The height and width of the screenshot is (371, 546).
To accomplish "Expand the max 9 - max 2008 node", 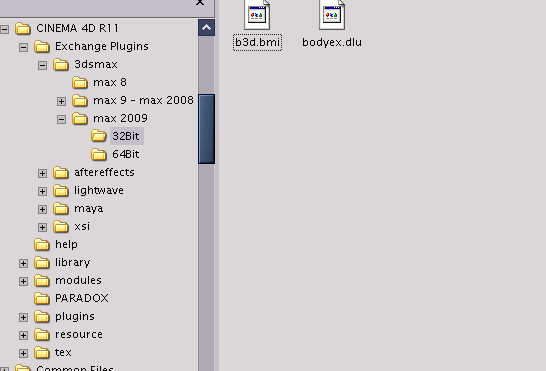I will point(61,101).
